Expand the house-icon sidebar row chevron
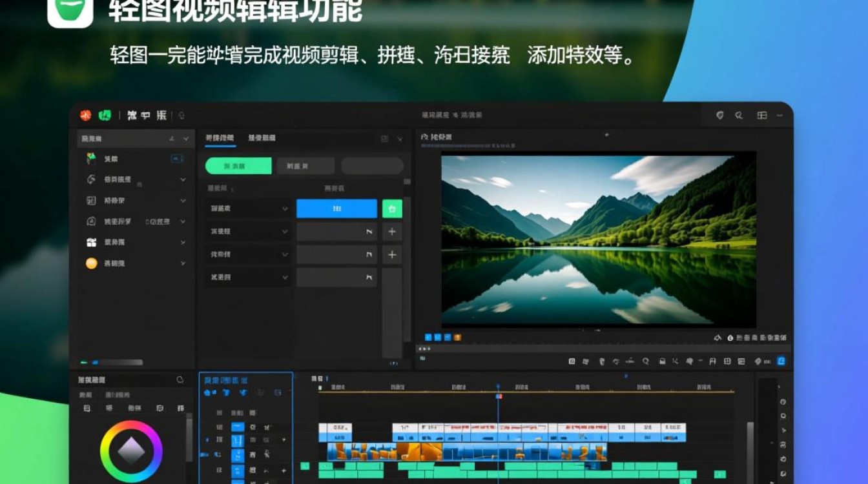This screenshot has height=484, width=868. point(183,221)
